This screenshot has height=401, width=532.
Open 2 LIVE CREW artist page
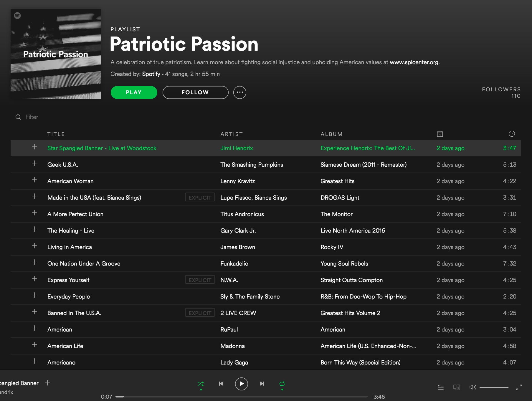[238, 313]
